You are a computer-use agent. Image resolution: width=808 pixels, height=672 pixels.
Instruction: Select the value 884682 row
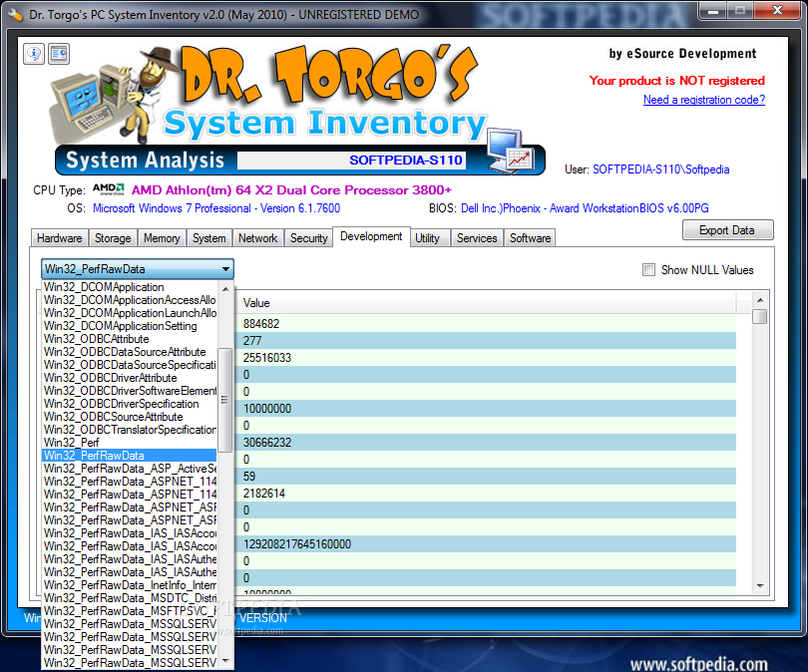[486, 324]
